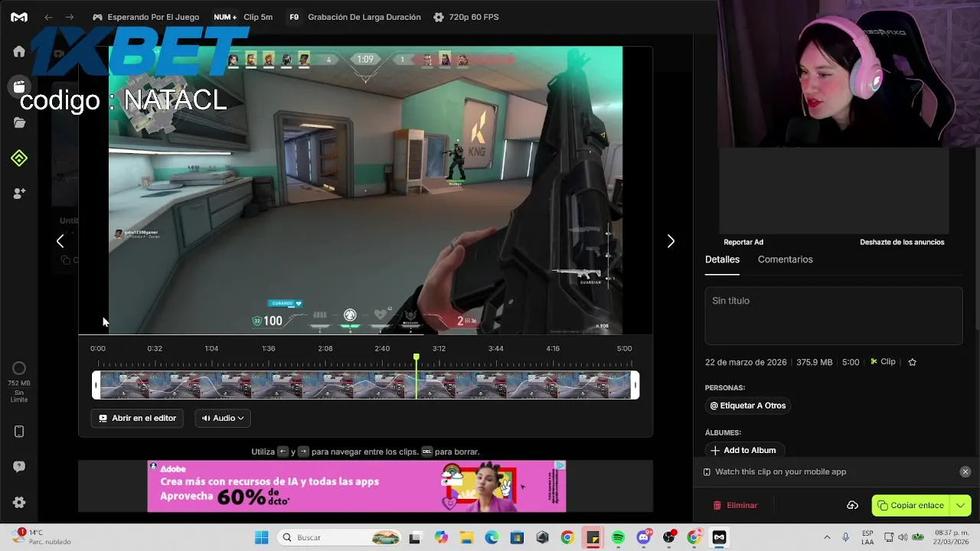
Task: Click the yellow playhead on timeline
Action: tap(416, 357)
